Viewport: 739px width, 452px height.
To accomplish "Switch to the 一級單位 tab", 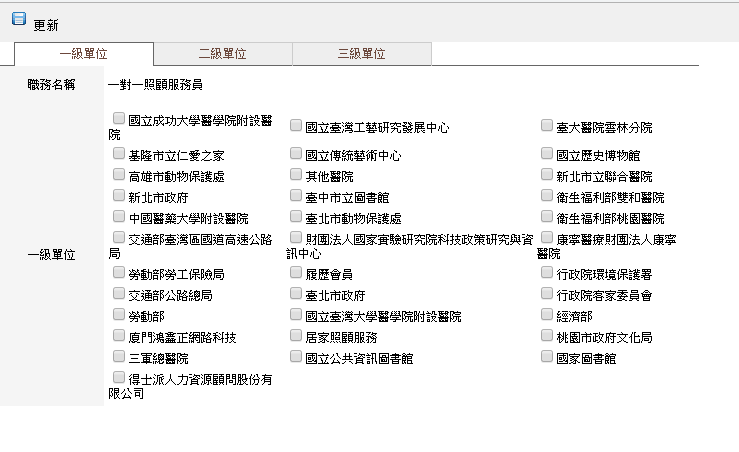I will pos(84,54).
